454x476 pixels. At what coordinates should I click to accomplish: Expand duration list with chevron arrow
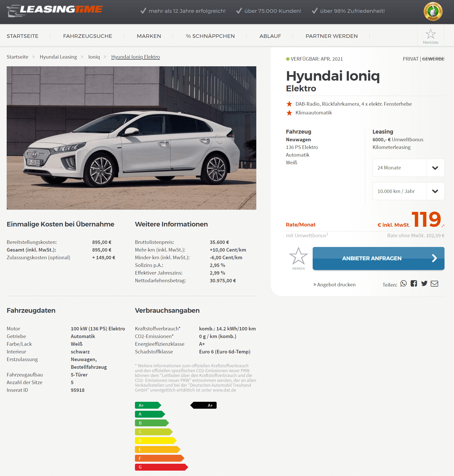point(435,168)
